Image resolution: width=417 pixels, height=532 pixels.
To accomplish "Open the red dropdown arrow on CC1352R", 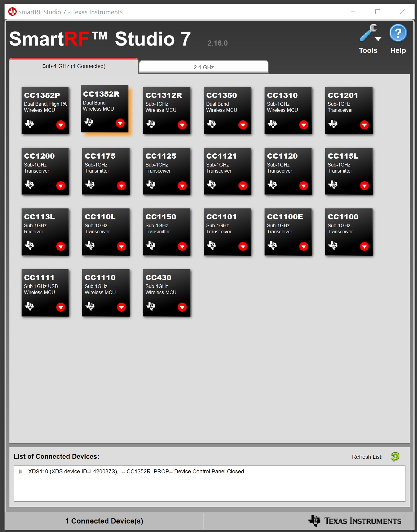I will click(x=120, y=123).
